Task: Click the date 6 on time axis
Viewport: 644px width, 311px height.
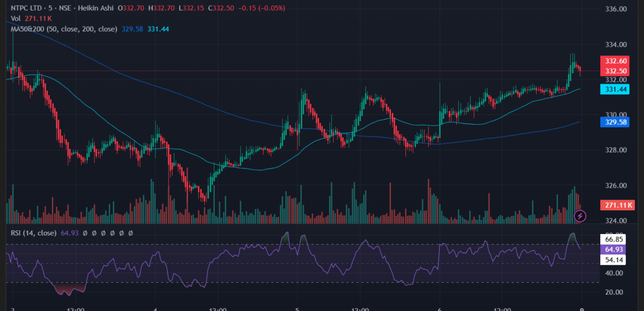Action: (x=440, y=310)
